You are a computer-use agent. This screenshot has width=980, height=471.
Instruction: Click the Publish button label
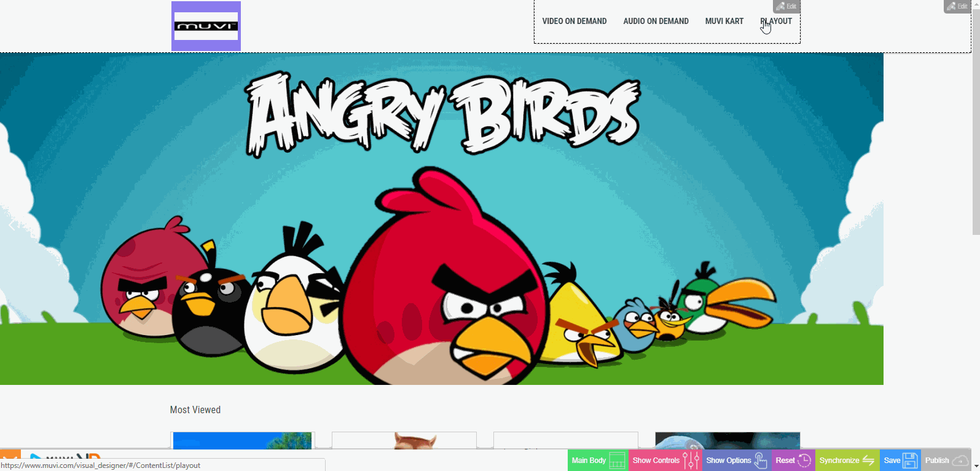(x=937, y=460)
